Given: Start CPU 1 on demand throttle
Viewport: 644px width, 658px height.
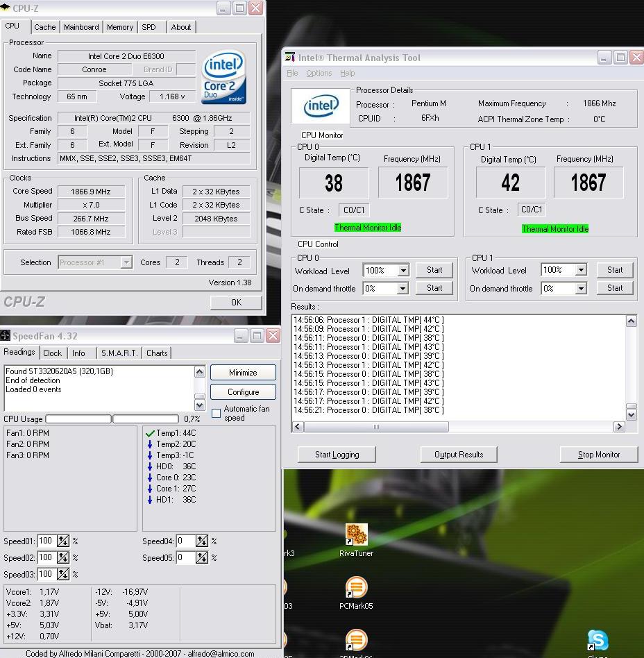Looking at the screenshot, I should pyautogui.click(x=615, y=288).
